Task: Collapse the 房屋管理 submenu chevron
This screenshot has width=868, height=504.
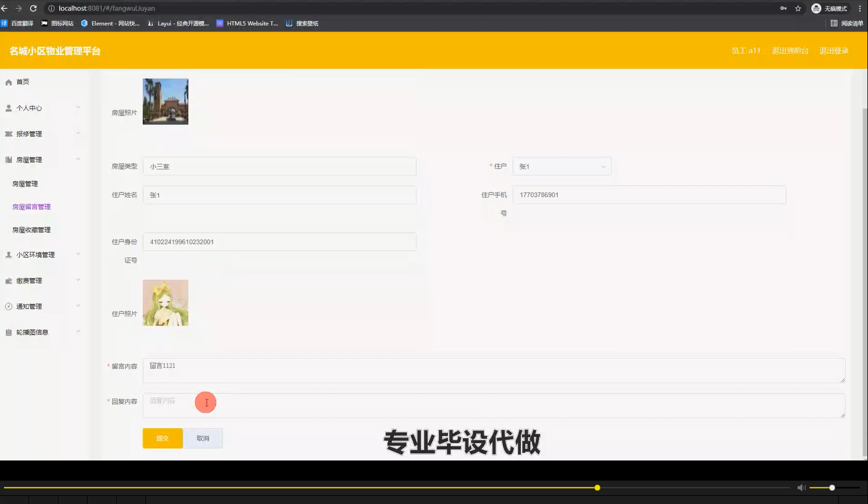Action: point(78,159)
